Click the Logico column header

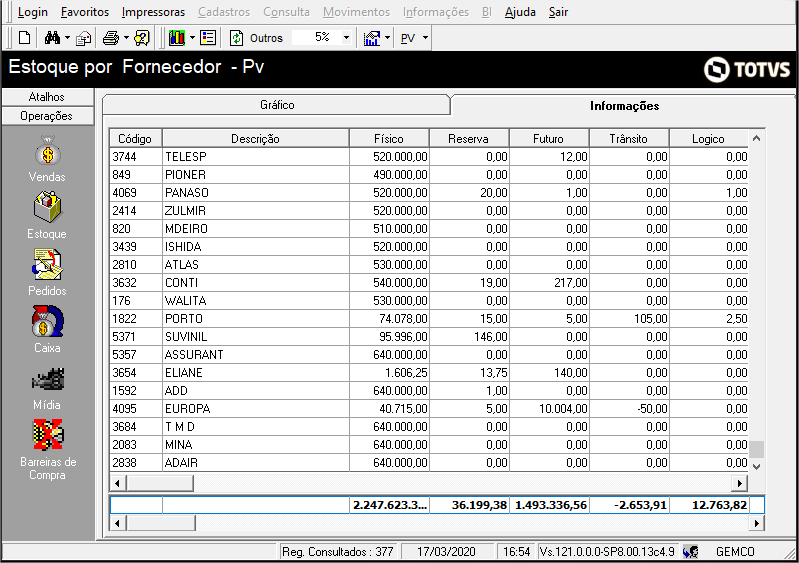[708, 139]
